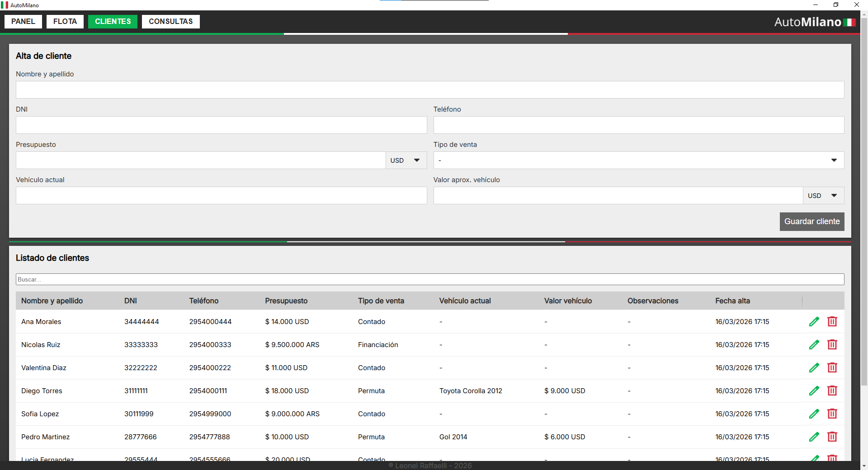Go to the CONSULTAS tab

[170, 22]
